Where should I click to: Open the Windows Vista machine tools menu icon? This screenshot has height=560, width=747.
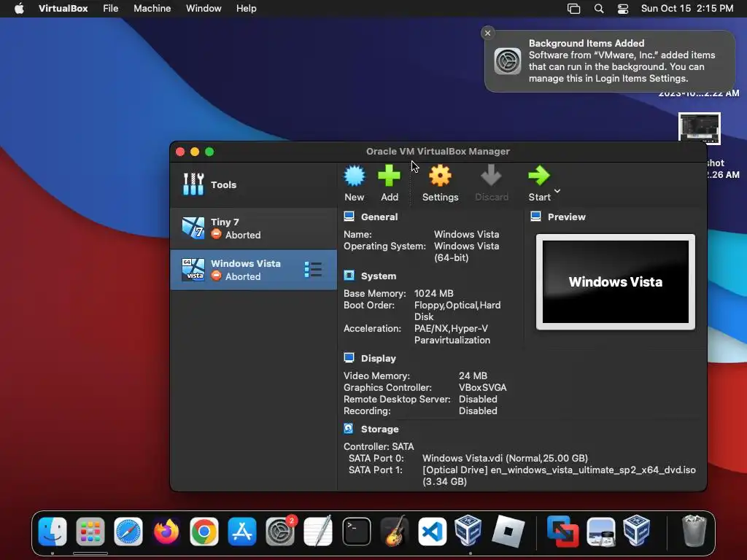click(313, 270)
